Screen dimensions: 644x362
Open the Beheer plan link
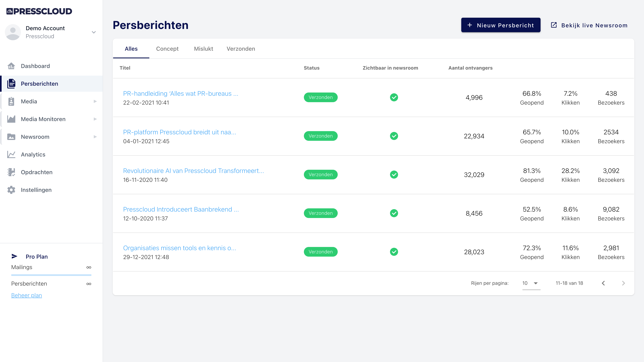pyautogui.click(x=27, y=295)
